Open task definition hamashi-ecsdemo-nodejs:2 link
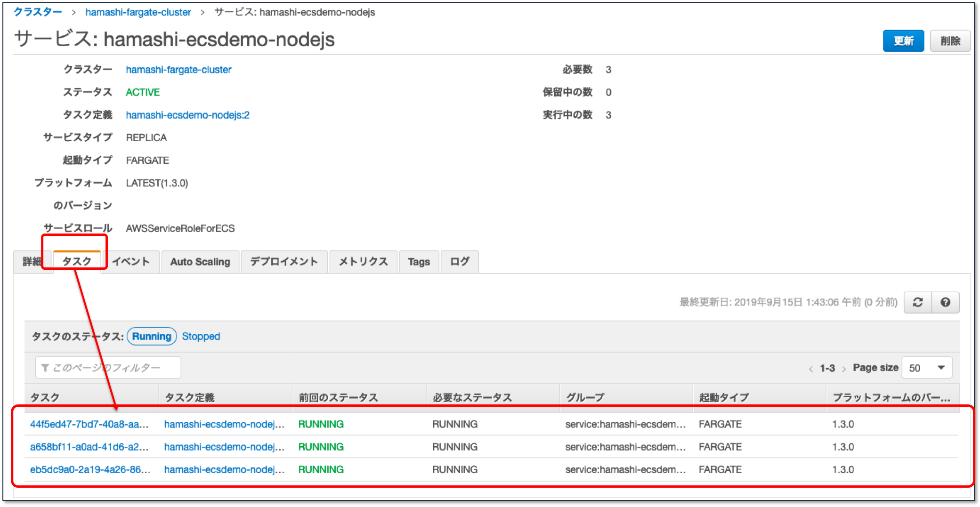 (x=187, y=115)
